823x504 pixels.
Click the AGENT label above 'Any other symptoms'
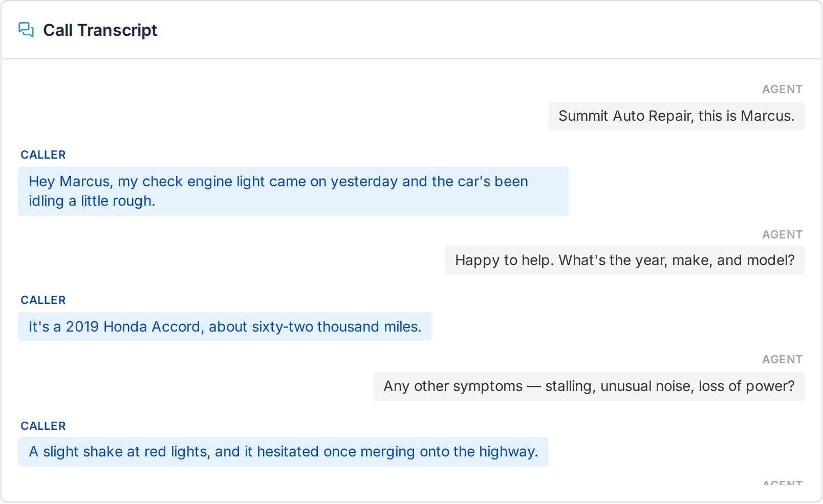tap(782, 359)
